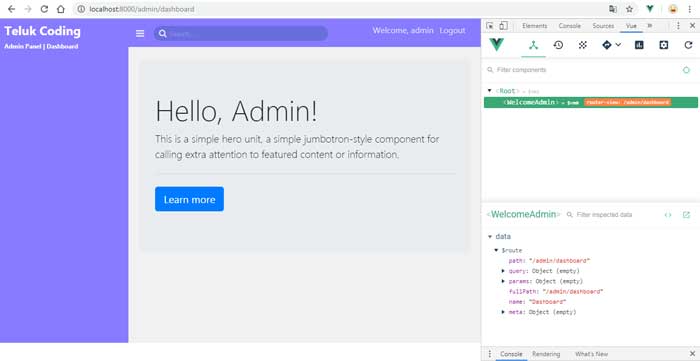Open the Vue Events tab icon
Screen dimensions: 700x361
(x=583, y=45)
